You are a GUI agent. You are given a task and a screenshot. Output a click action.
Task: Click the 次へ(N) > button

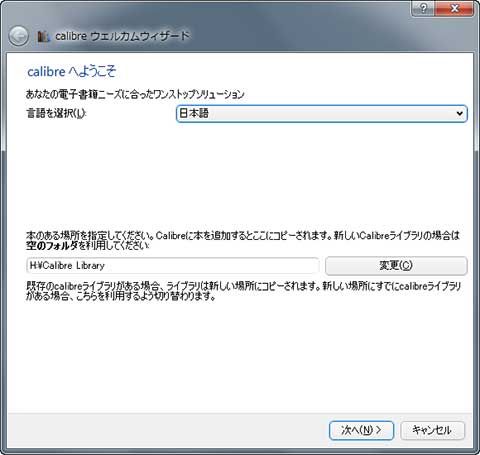point(361,430)
